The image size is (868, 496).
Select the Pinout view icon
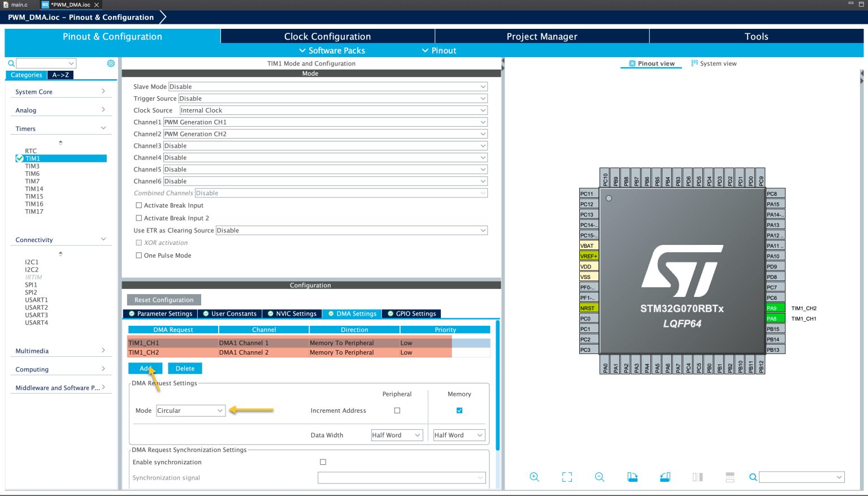click(x=651, y=63)
